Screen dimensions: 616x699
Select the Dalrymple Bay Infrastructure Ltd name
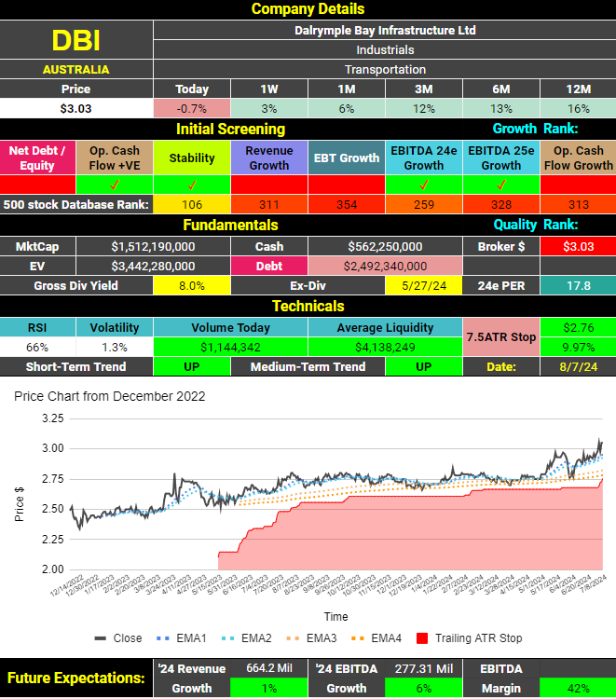pos(385,31)
